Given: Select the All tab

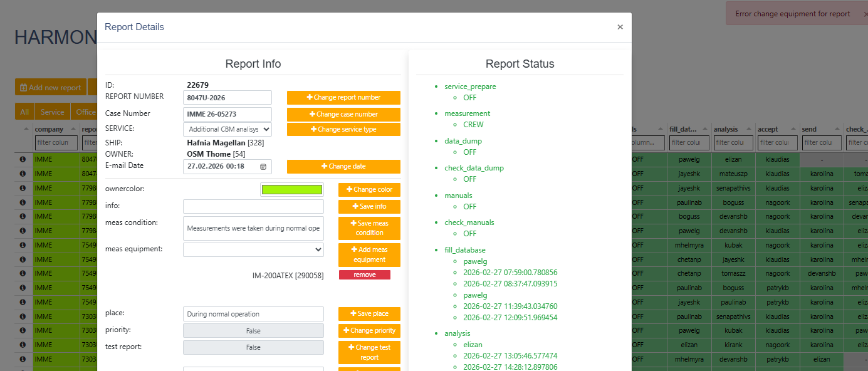Looking at the screenshot, I should coord(24,112).
